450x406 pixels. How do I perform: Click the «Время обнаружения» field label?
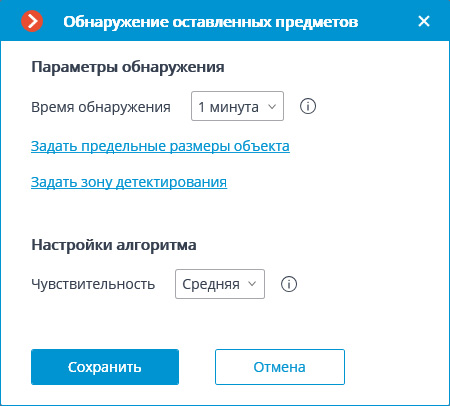tap(101, 107)
